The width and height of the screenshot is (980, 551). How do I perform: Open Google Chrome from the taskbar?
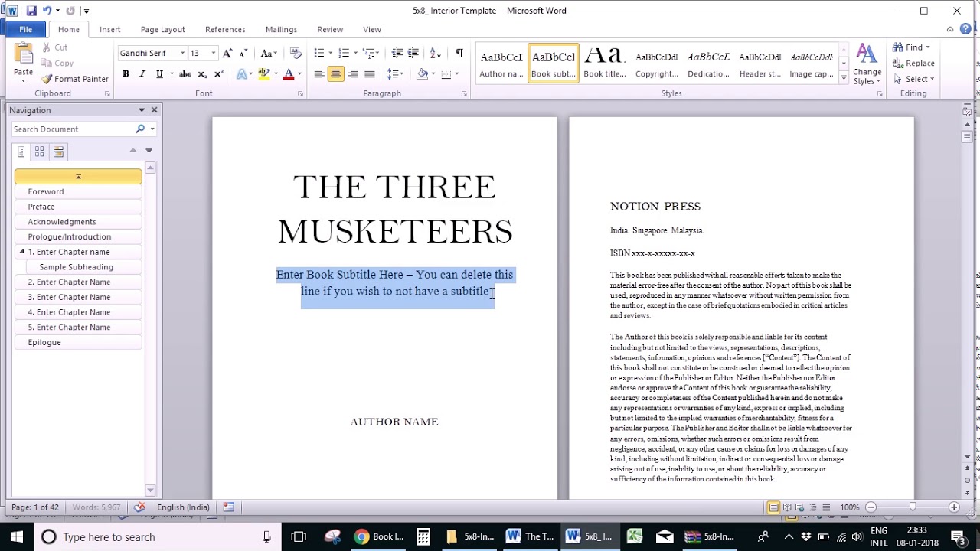[361, 536]
